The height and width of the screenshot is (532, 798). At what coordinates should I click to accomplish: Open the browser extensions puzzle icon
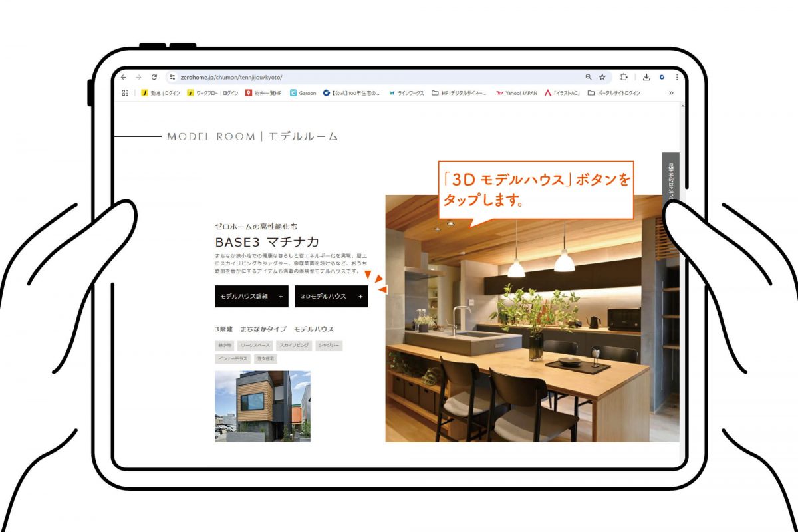point(624,77)
